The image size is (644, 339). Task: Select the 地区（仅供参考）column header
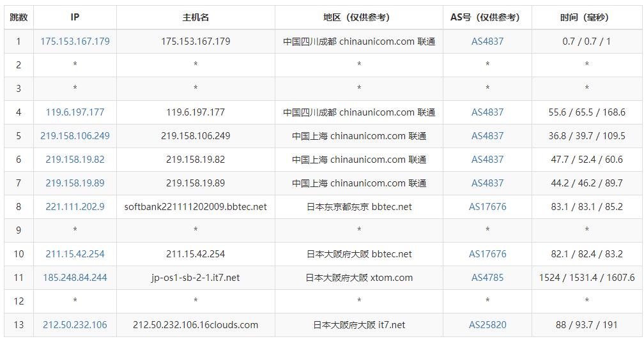358,17
